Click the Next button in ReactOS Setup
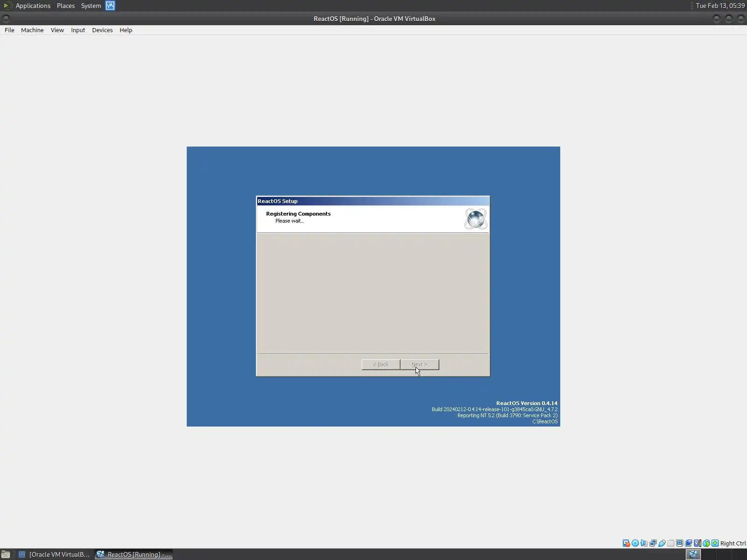The width and height of the screenshot is (747, 560). 420,364
